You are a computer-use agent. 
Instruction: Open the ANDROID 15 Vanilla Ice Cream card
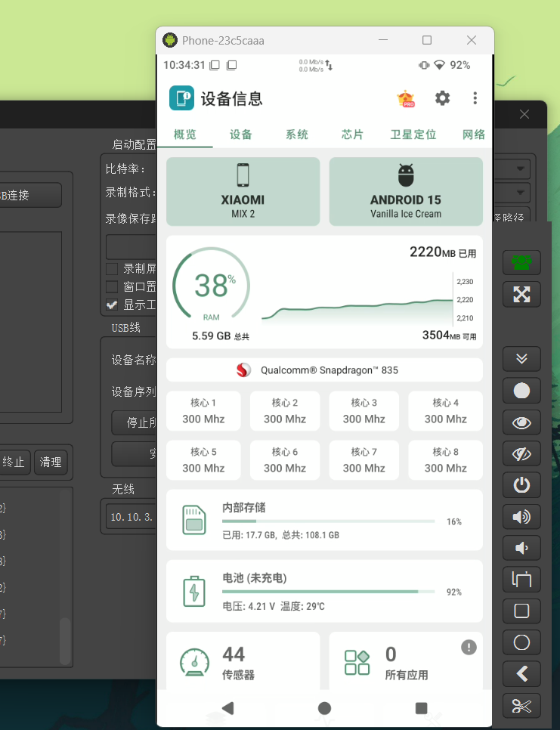pyautogui.click(x=406, y=191)
